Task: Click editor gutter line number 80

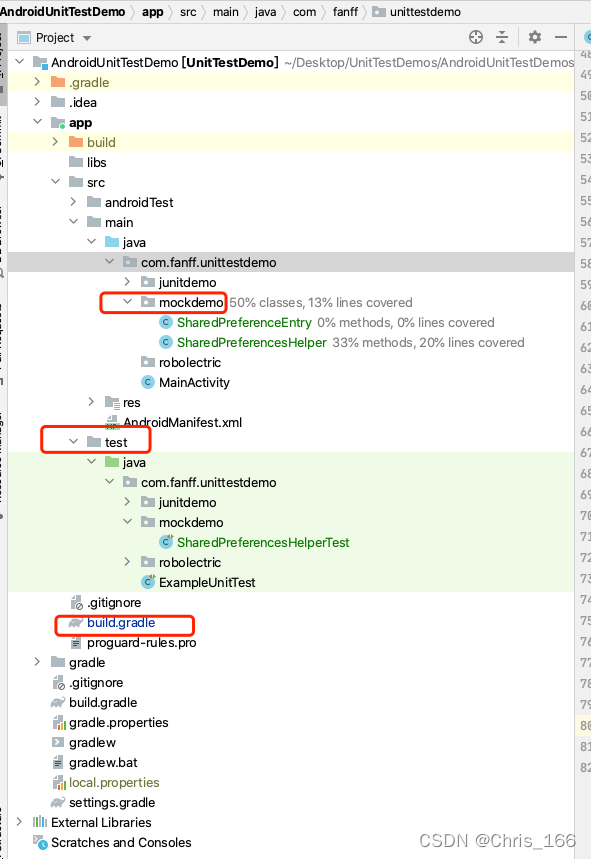Action: pos(585,725)
